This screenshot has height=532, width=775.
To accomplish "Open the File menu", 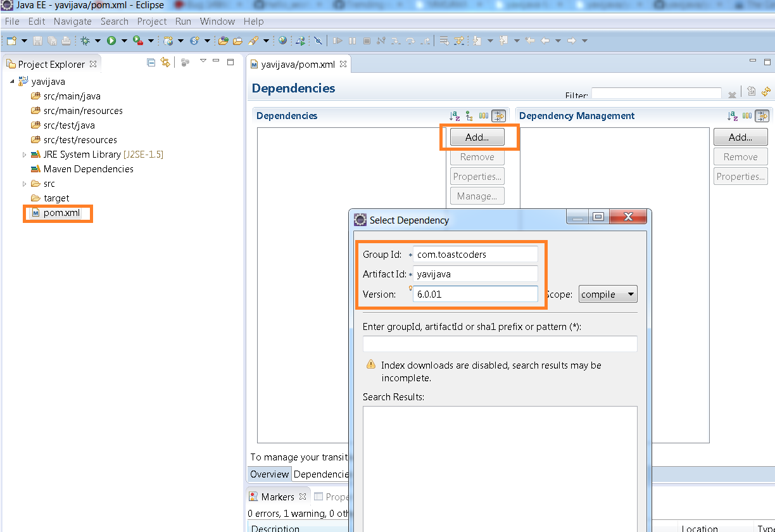I will point(12,22).
